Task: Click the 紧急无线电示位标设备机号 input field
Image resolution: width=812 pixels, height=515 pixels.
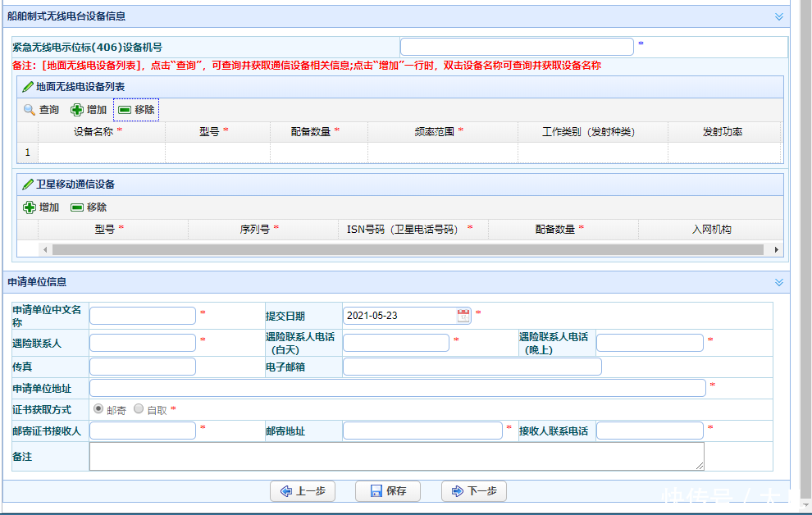Action: (x=517, y=47)
